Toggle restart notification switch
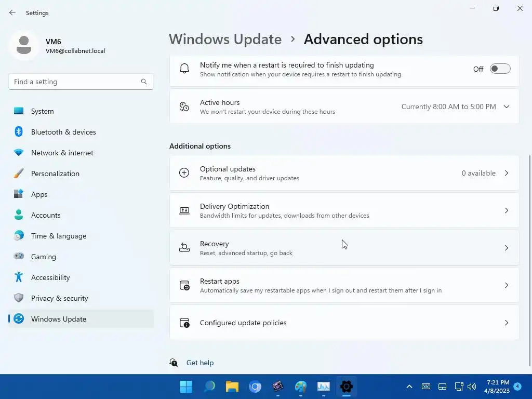The height and width of the screenshot is (399, 532). 500,69
